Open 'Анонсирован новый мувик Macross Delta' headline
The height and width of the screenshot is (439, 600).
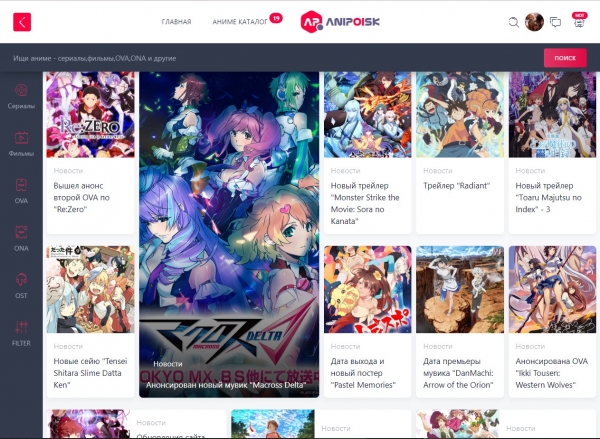(226, 385)
